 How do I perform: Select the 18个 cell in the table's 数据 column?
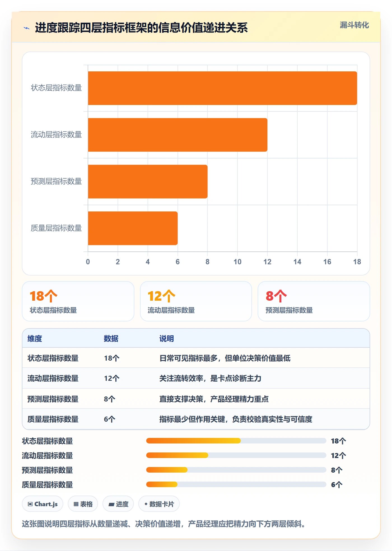pos(112,358)
